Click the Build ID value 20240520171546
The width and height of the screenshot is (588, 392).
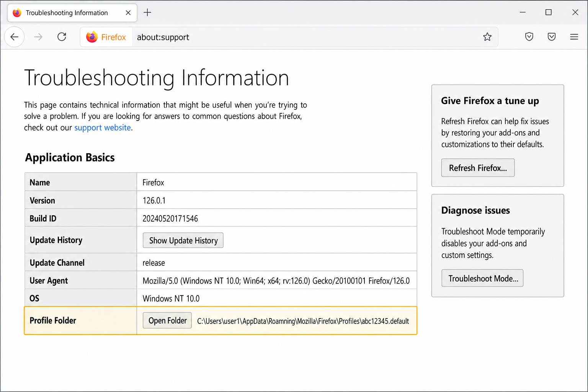pos(170,219)
